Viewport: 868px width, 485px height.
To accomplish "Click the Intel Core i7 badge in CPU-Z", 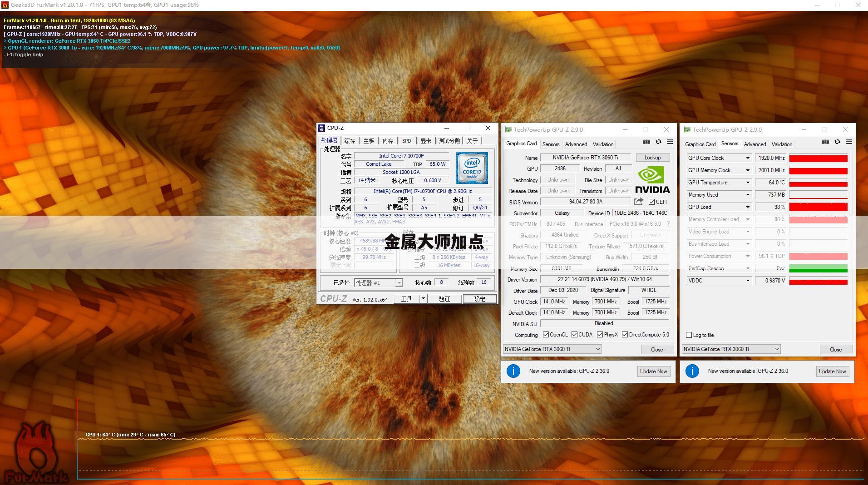I will point(472,168).
